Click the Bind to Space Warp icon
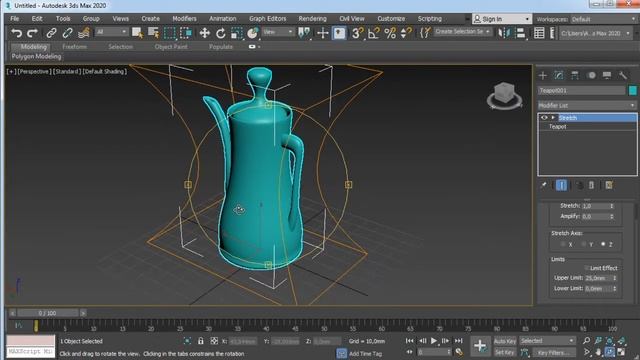This screenshot has height=360, width=640. (x=84, y=33)
